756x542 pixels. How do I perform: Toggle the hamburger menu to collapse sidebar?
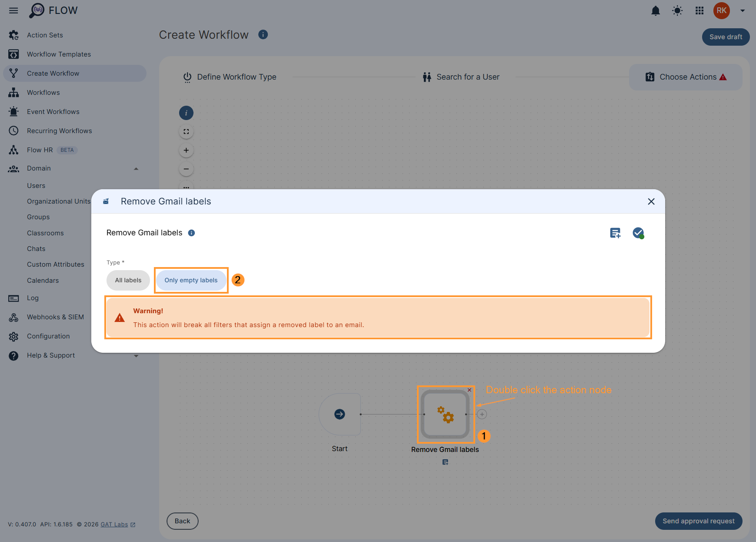click(13, 10)
